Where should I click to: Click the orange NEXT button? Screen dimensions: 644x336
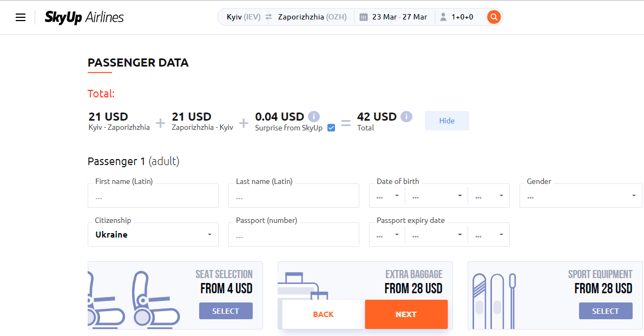pyautogui.click(x=406, y=314)
